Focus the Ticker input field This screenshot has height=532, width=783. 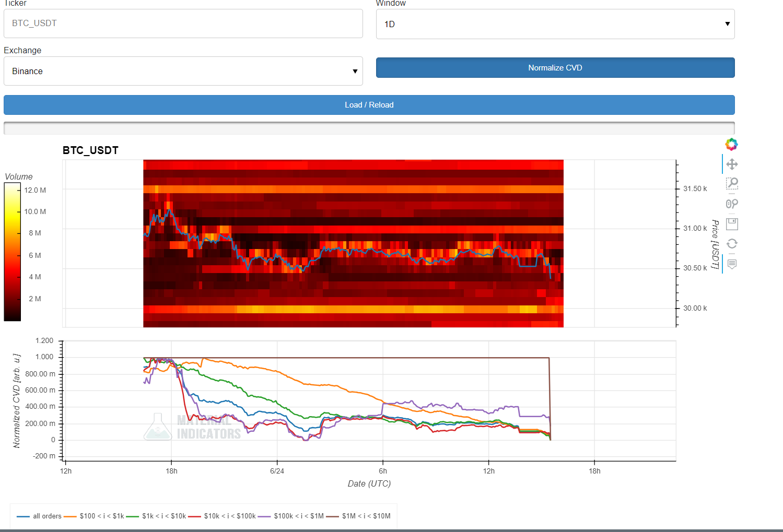pos(183,23)
